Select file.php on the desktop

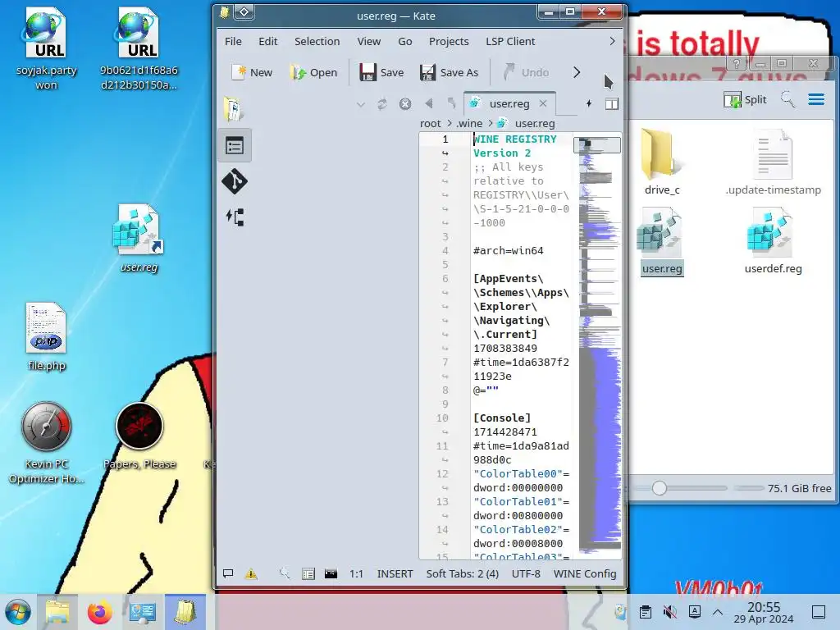[x=47, y=337]
